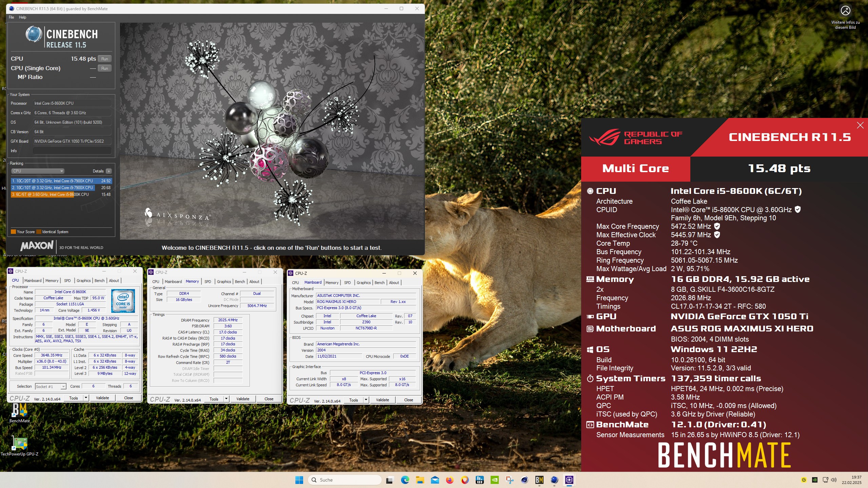Open Snipping Tool from the taskbar
868x488 pixels.
[x=510, y=480]
